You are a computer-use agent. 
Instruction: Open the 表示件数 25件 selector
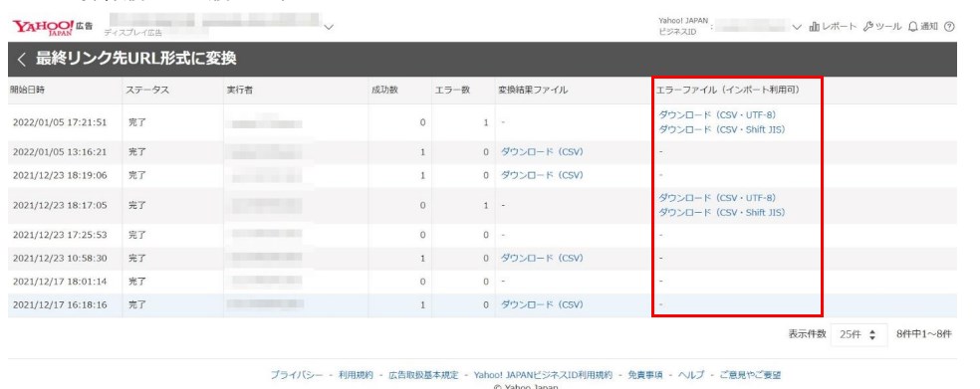858,334
